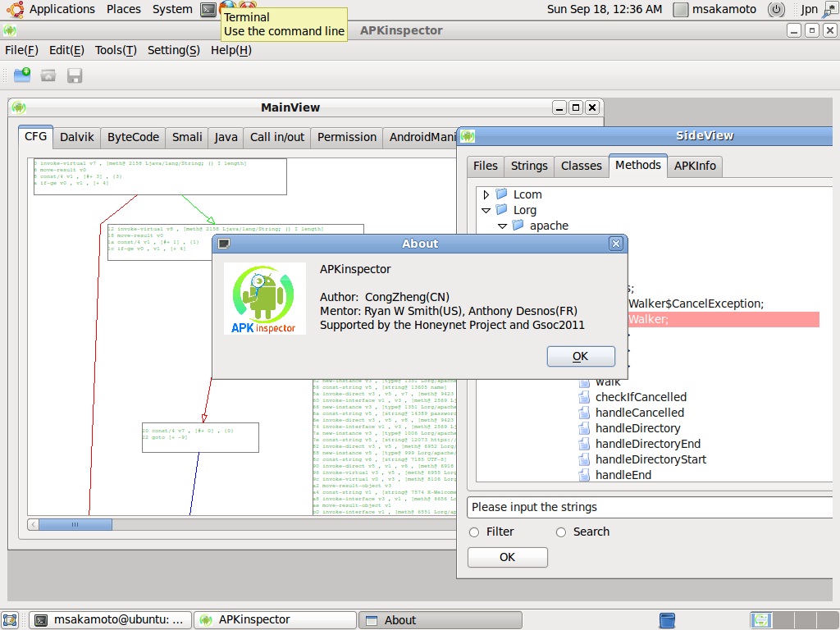Viewport: 840px width, 630px height.
Task: Switch to the Permission tab
Action: point(347,137)
